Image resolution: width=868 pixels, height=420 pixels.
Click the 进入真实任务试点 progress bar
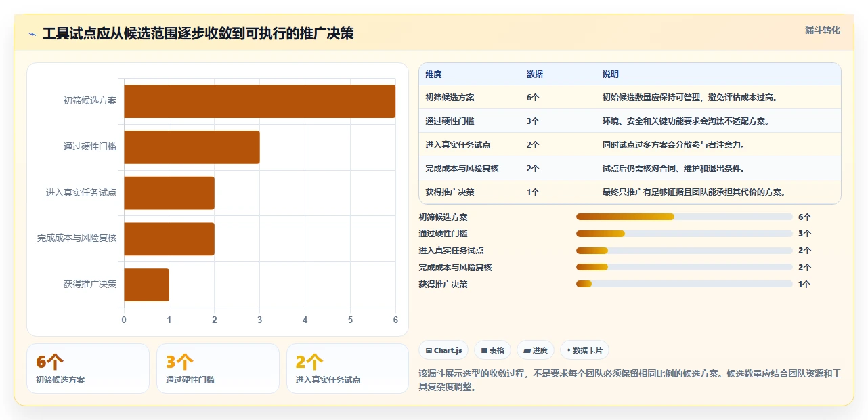pyautogui.click(x=684, y=251)
